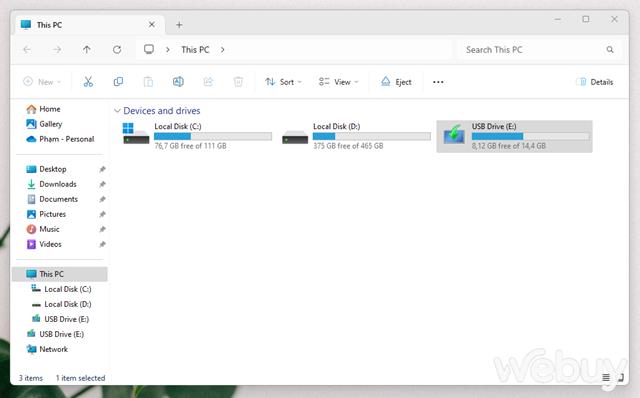Click the Delete trash icon

(238, 82)
